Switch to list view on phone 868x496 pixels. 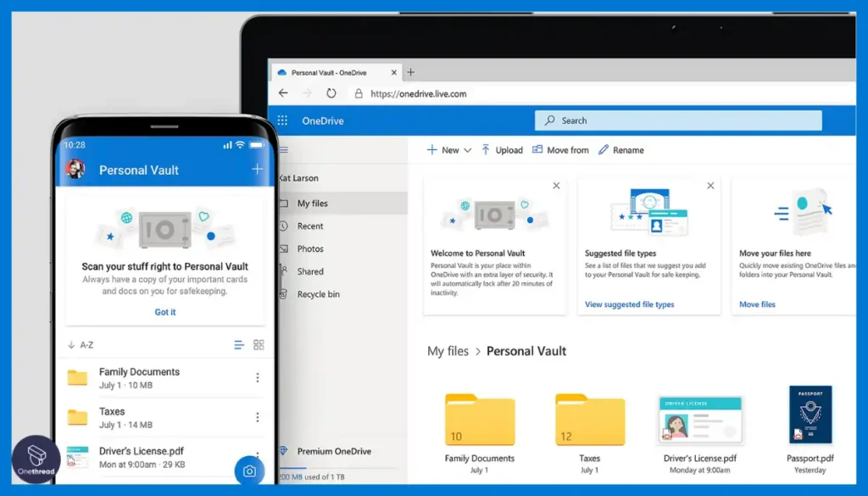239,345
